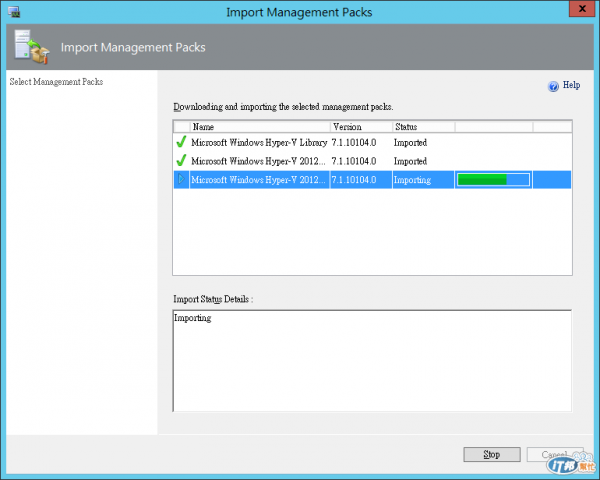Screen dimensions: 600x480
Task: Click the Imported status of Hyper-V Library
Action: click(x=410, y=143)
